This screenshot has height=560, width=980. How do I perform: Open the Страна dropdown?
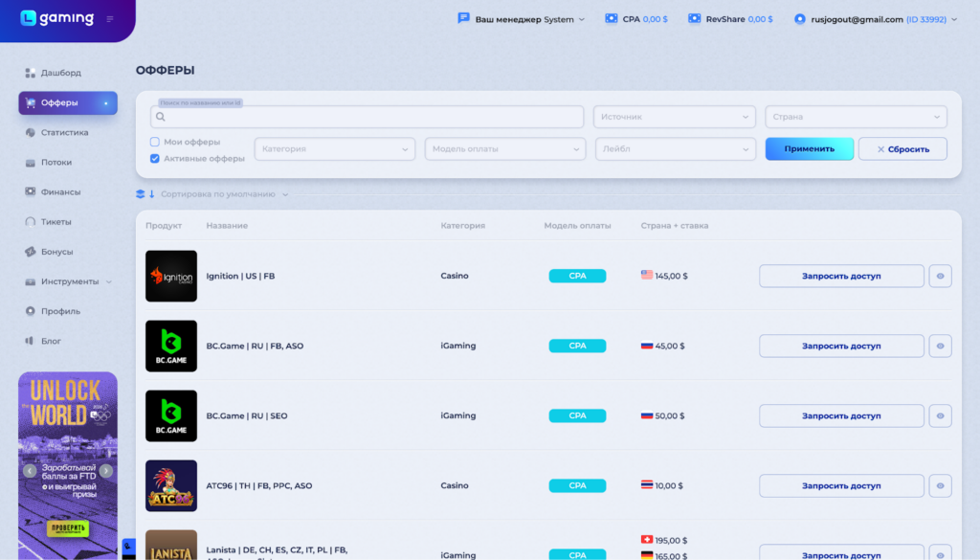(856, 117)
